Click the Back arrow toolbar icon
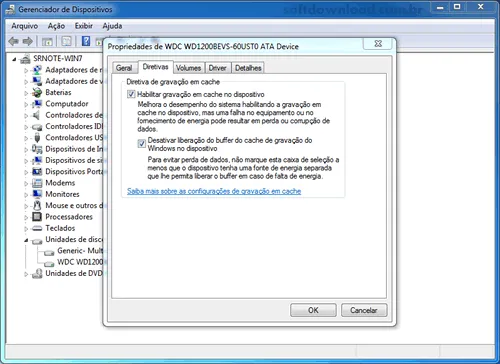Viewport: 500px width, 364px height. (13, 41)
